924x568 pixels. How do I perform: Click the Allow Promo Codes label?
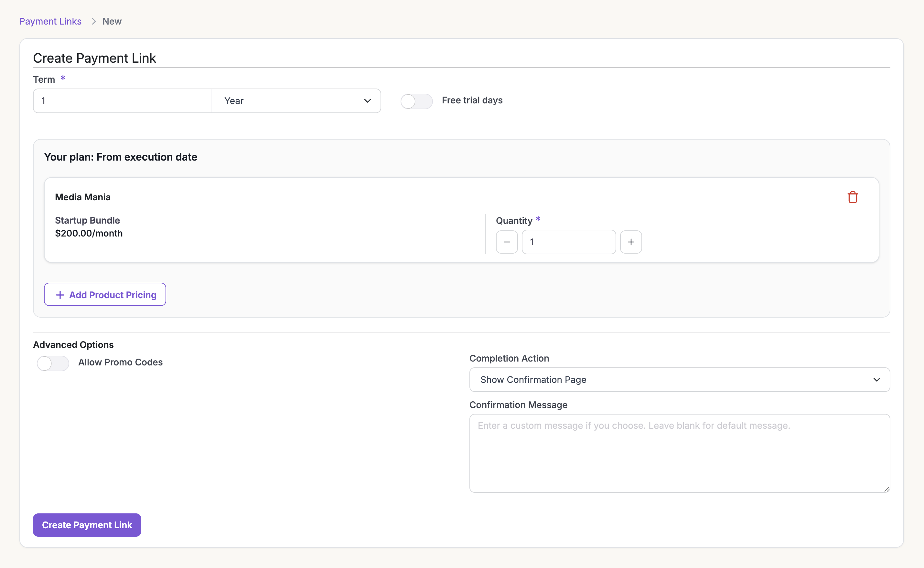tap(120, 362)
